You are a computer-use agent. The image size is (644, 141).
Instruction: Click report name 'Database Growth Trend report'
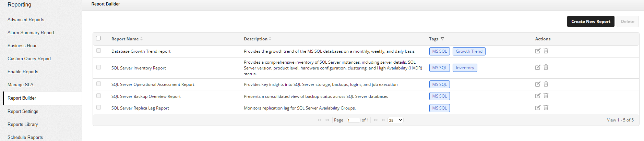tap(141, 51)
